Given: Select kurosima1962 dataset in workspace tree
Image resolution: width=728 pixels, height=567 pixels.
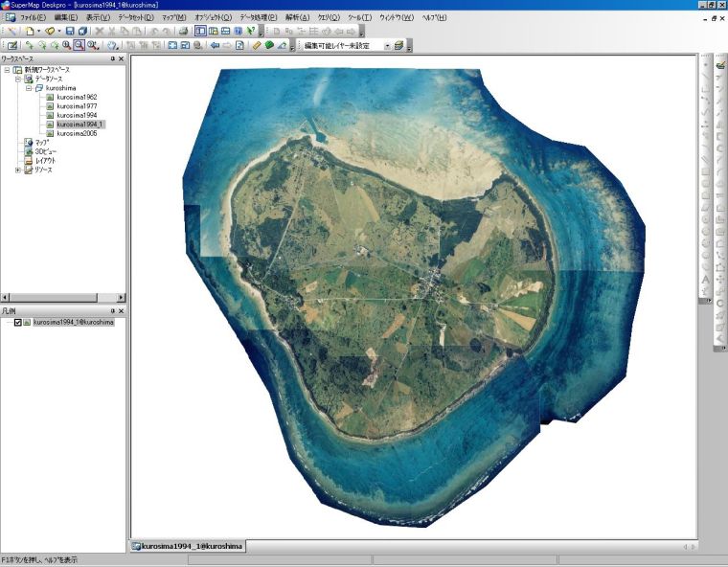Looking at the screenshot, I should [x=77, y=97].
